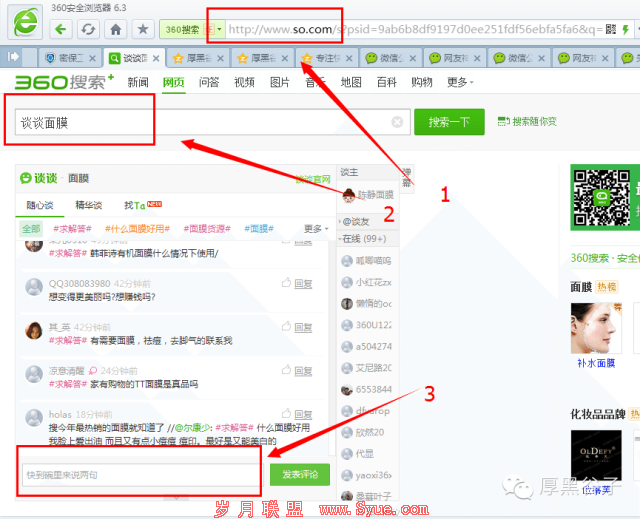Click the comment input field 快到碗里来说两句
The height and width of the screenshot is (519, 640).
(x=142, y=475)
